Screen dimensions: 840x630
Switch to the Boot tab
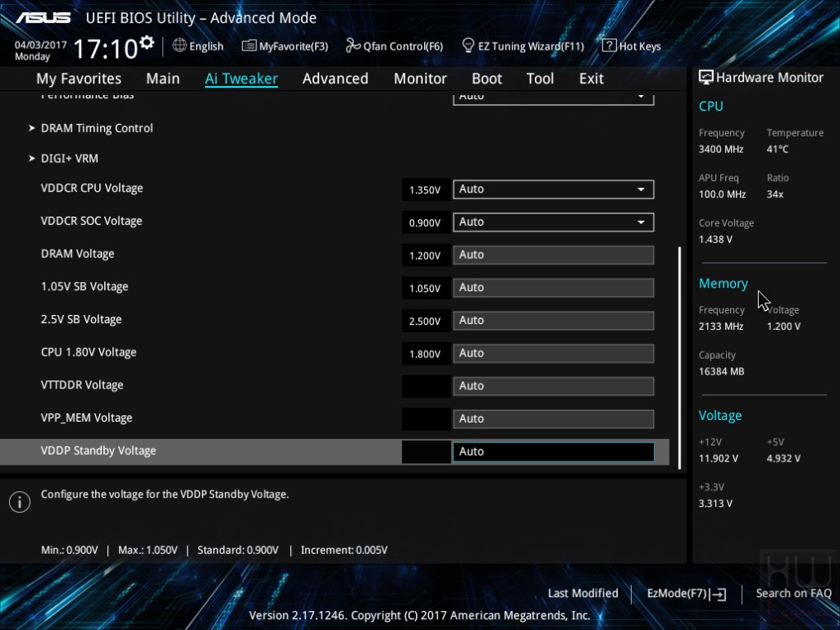point(486,79)
